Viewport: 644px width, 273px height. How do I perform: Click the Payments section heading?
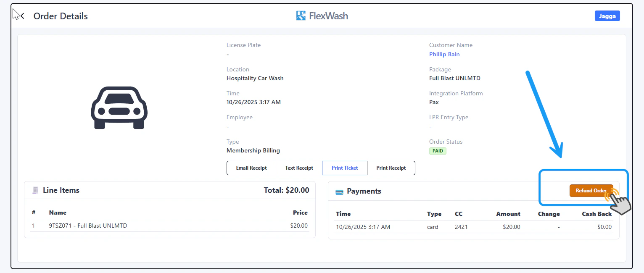coord(364,191)
